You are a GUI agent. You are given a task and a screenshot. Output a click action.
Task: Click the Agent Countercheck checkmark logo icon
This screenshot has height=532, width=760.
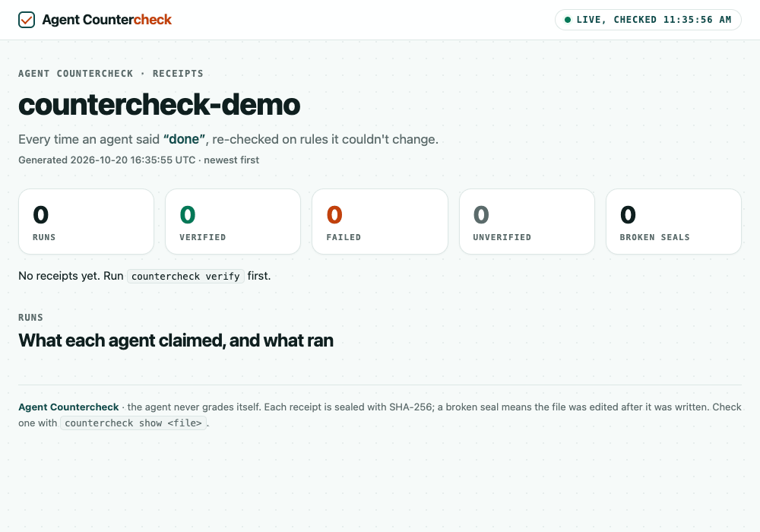click(27, 20)
